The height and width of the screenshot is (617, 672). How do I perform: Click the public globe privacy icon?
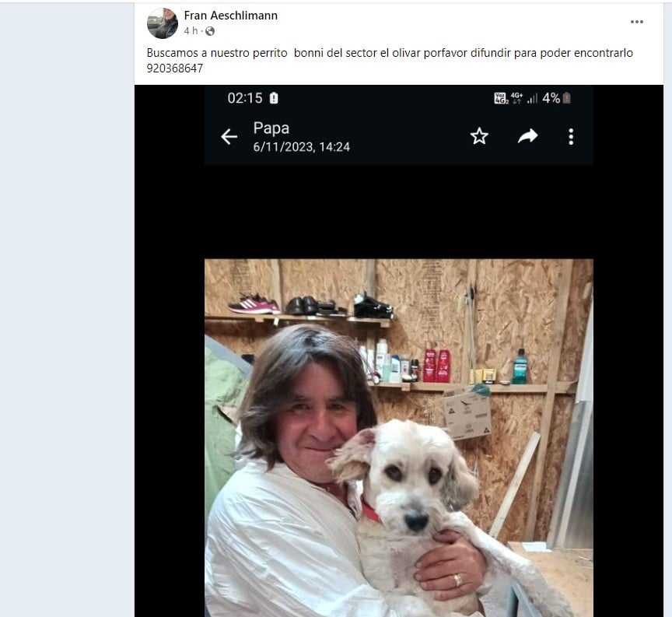point(210,31)
